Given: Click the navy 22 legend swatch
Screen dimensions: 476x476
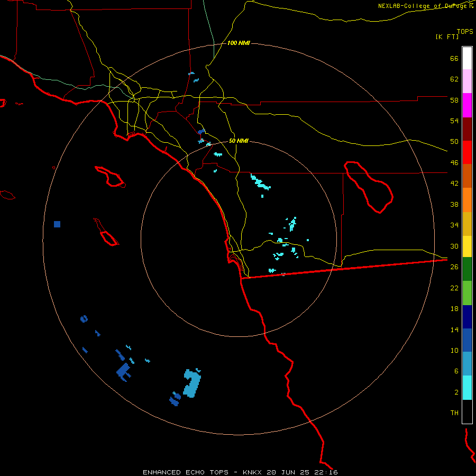Looking at the screenshot, I should click(x=467, y=317).
